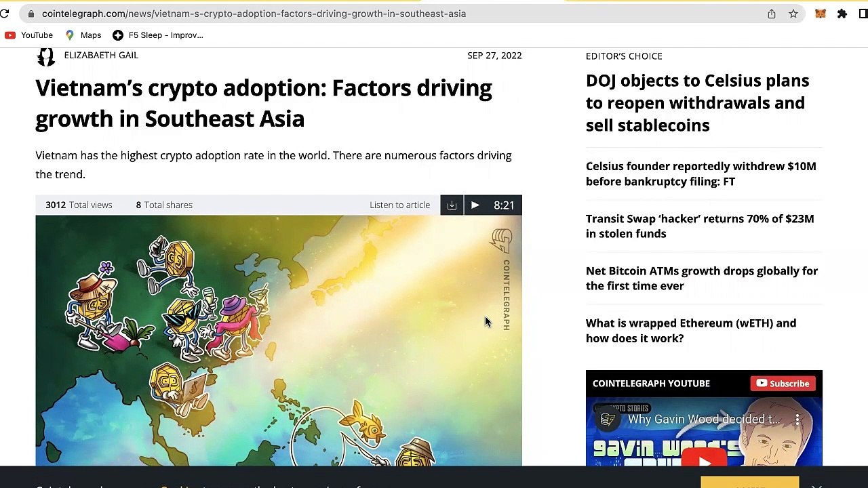Click the 3012 Total views counter
The height and width of the screenshot is (488, 868).
[x=79, y=205]
